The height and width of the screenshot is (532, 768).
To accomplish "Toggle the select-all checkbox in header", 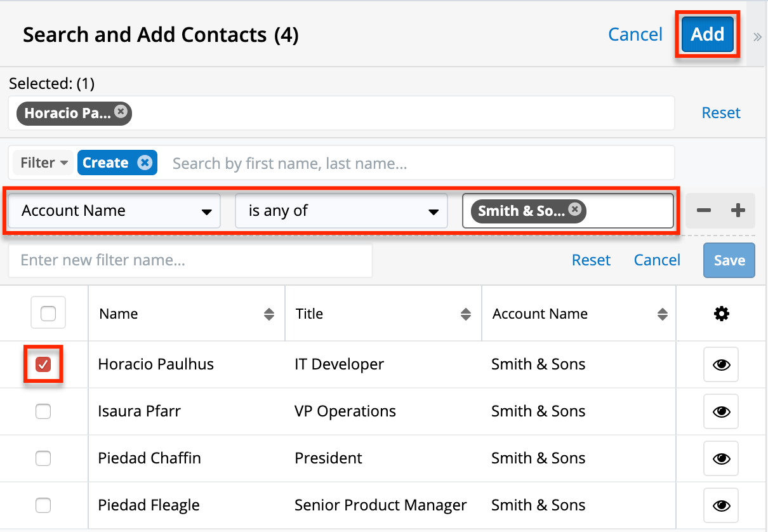I will 48,313.
